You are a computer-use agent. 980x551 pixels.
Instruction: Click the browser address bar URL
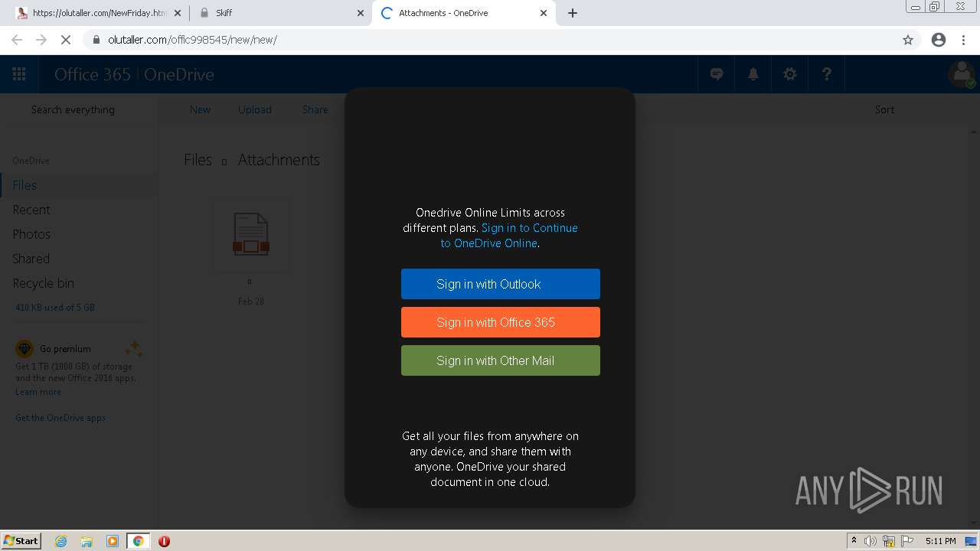tap(192, 40)
